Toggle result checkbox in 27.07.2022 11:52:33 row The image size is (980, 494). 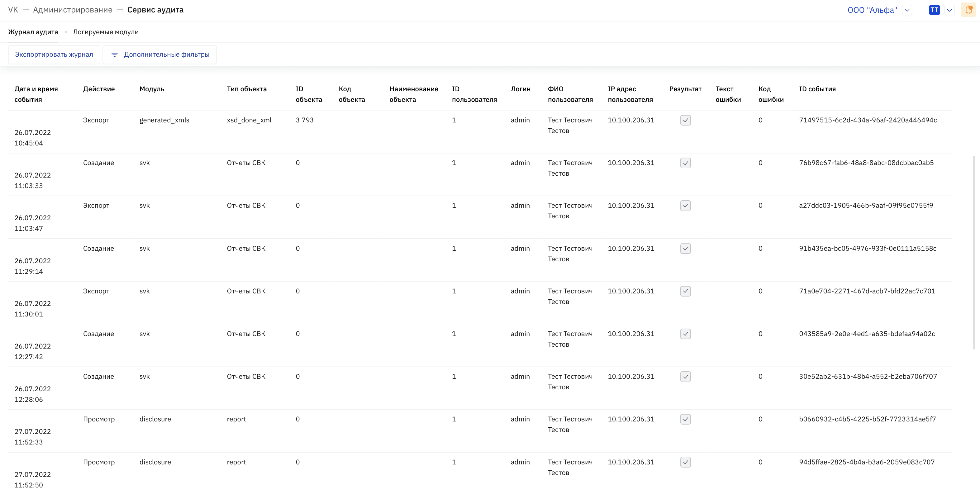click(x=685, y=419)
